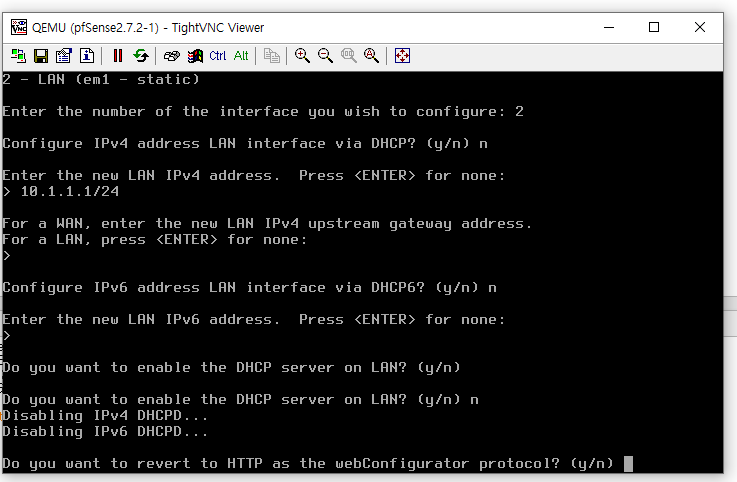
Task: Close the TightVNC Viewer window
Action: click(x=700, y=27)
